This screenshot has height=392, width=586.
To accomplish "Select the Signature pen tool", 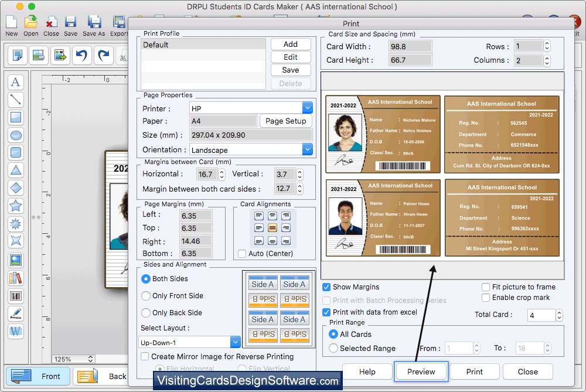I will (16, 313).
